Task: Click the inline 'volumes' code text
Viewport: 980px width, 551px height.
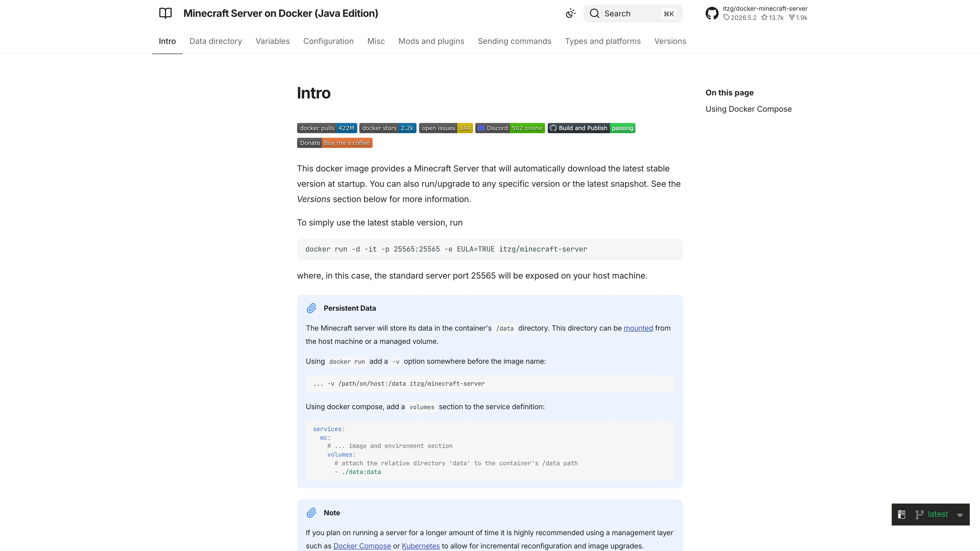Action: coord(422,407)
